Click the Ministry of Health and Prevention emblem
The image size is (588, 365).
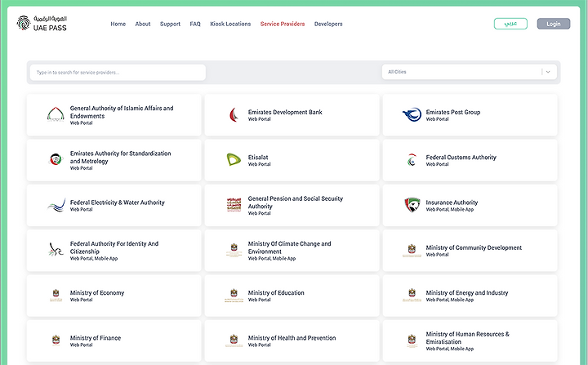coord(234,341)
